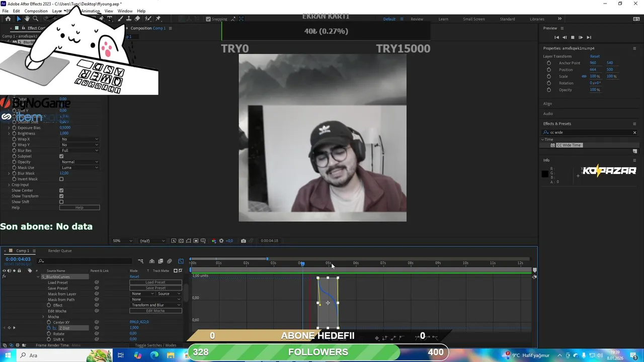Image resolution: width=644 pixels, height=362 pixels.
Task: Stop the preview playback
Action: click(x=573, y=37)
